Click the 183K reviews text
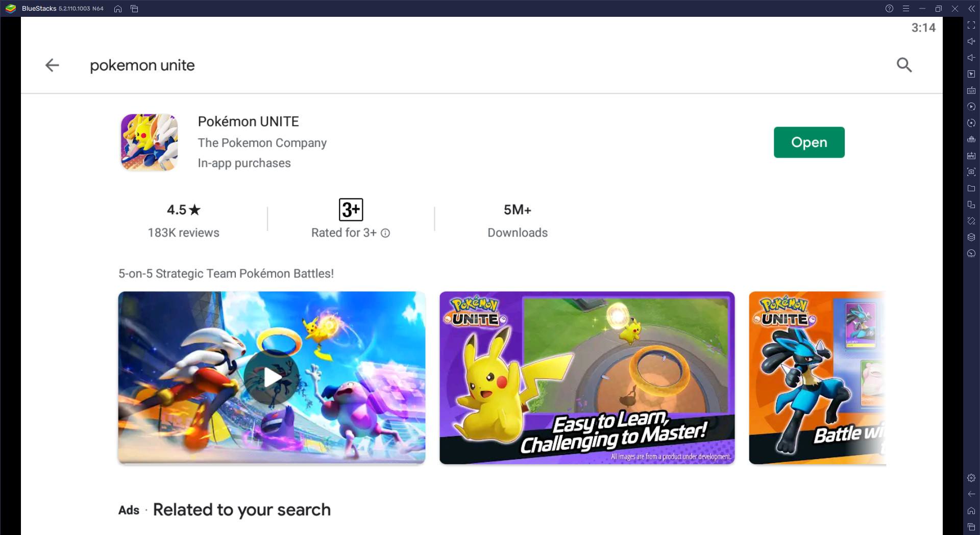Image resolution: width=980 pixels, height=535 pixels. (183, 233)
